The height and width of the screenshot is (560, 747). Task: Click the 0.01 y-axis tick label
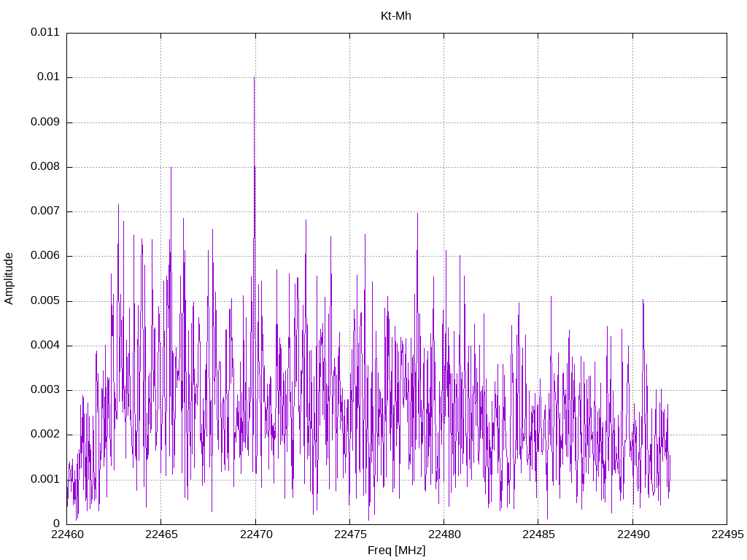click(47, 77)
